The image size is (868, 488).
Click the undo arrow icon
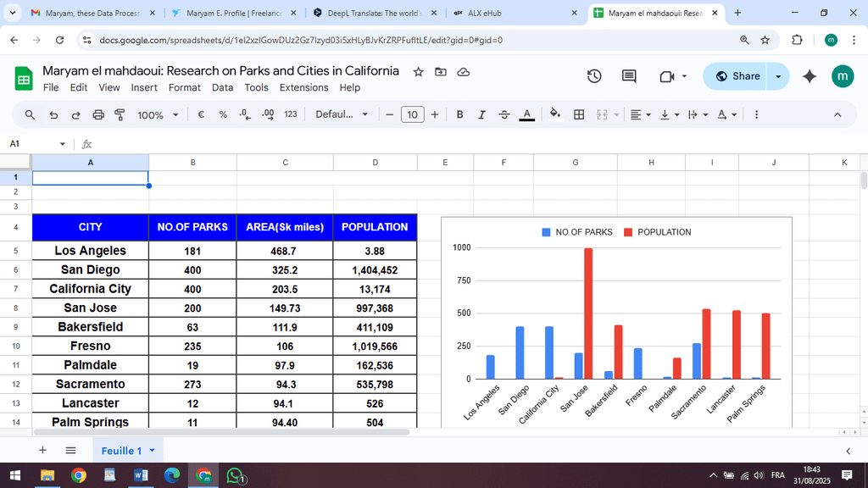[53, 114]
